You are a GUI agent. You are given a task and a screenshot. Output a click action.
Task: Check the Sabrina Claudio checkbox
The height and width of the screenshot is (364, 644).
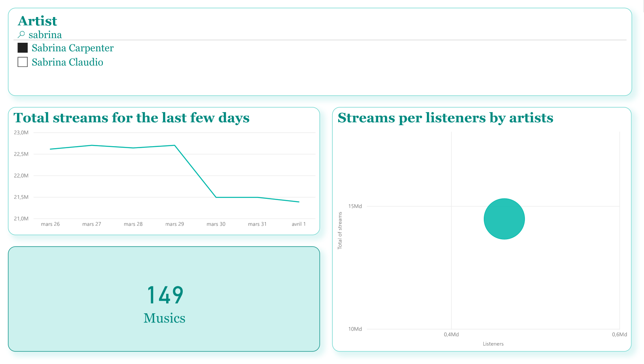click(x=23, y=62)
